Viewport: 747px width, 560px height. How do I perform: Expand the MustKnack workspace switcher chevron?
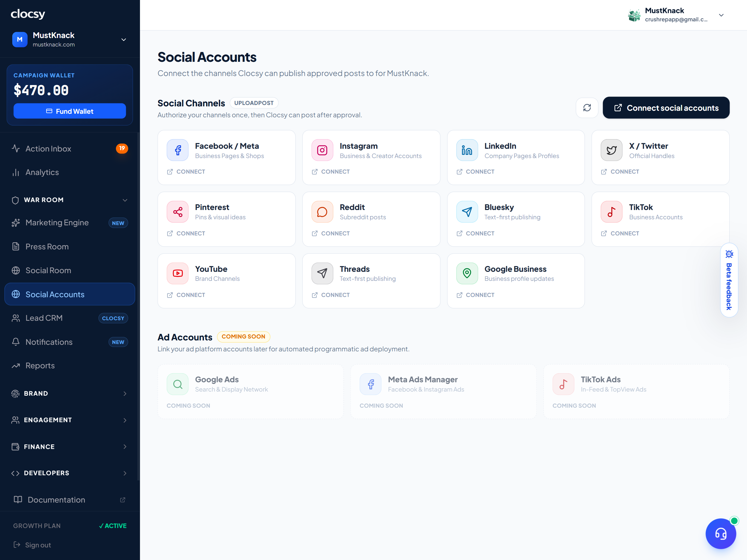pyautogui.click(x=124, y=40)
